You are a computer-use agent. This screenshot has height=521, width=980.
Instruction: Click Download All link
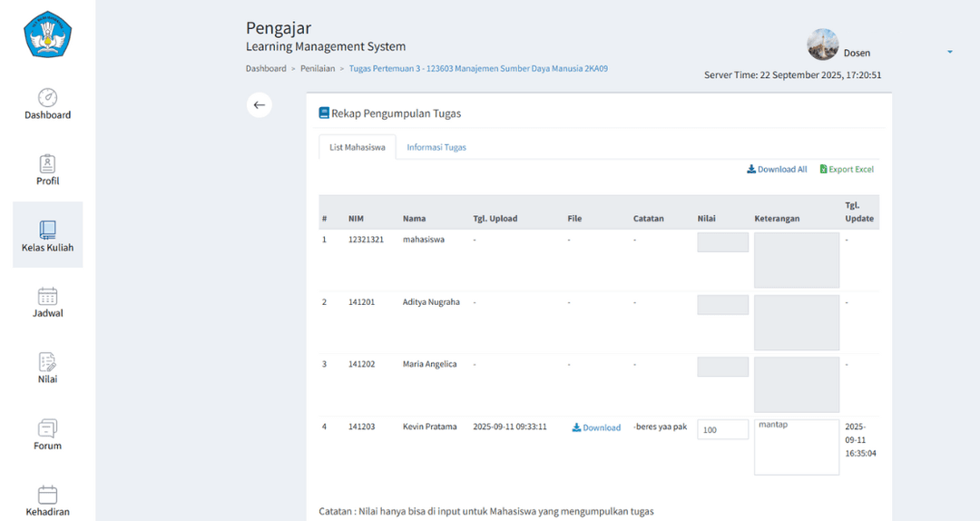coord(777,170)
